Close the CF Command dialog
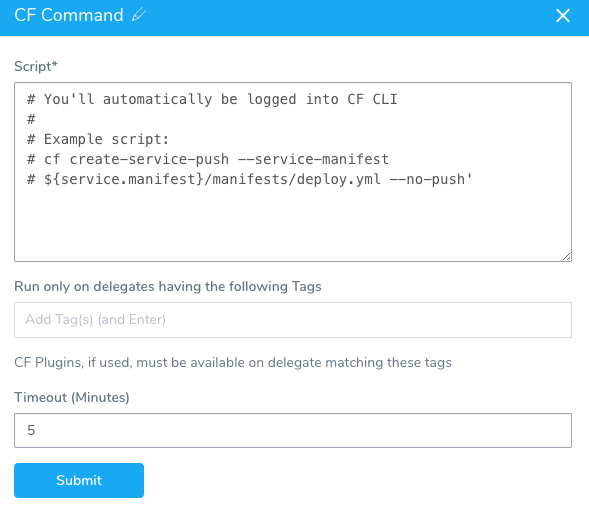This screenshot has height=516, width=589. click(563, 16)
